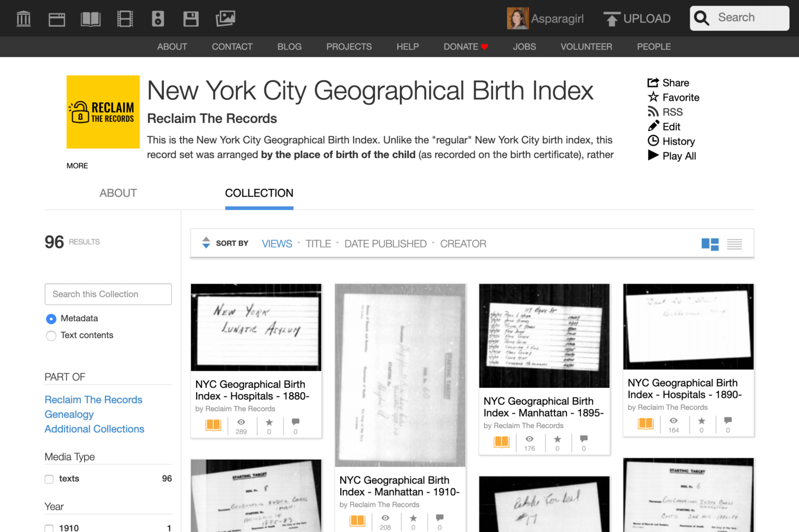Select the software collection icon
799x532 pixels.
191,18
